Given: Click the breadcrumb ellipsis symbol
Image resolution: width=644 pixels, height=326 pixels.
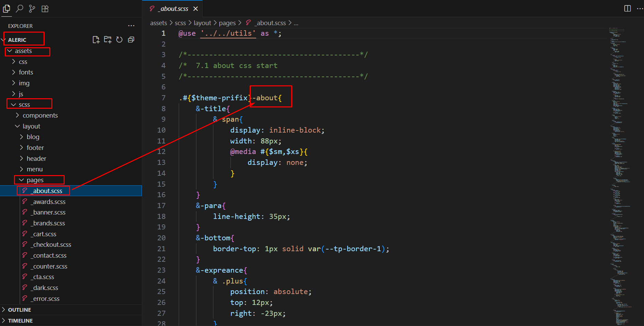Looking at the screenshot, I should pos(296,23).
